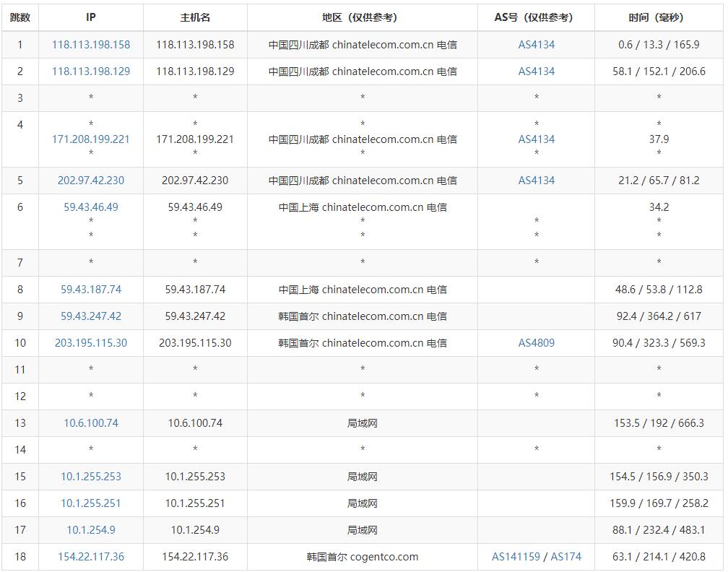This screenshot has height=572, width=728.
Task: Click time value 154.5 / 156.9 / 350.3
Action: [x=659, y=477]
